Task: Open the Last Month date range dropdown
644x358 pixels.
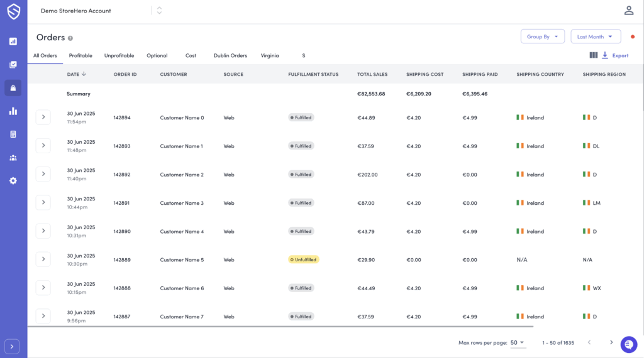Action: (x=595, y=36)
